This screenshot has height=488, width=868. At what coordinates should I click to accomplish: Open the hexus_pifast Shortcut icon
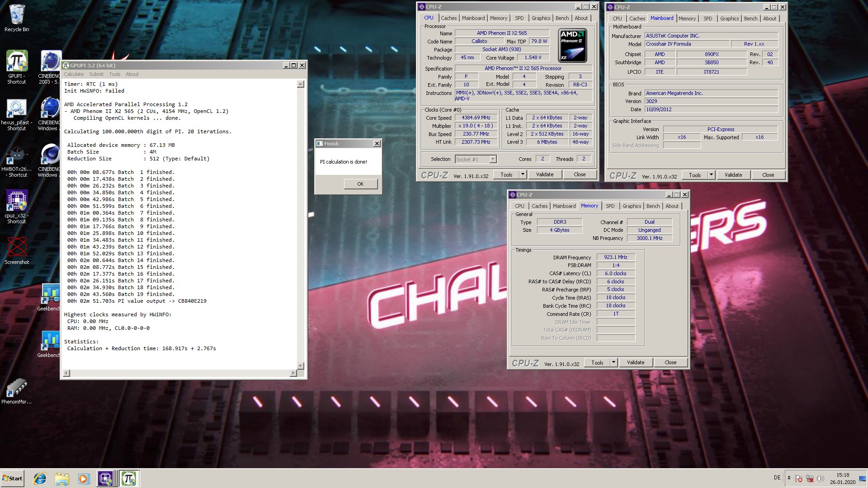(x=17, y=115)
